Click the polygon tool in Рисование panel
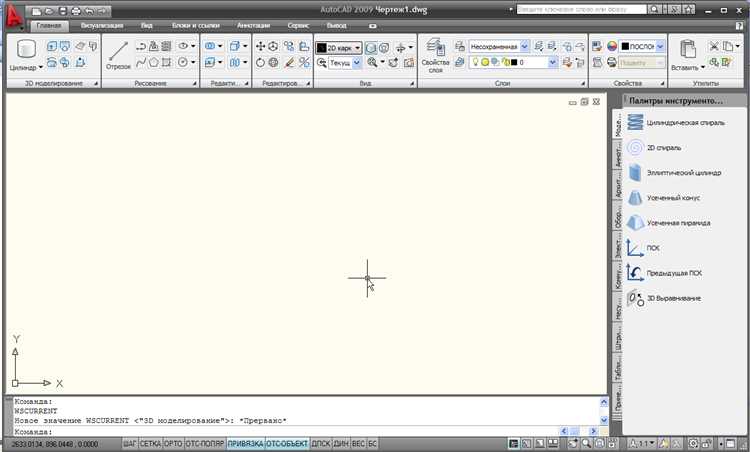Screen dimensions: 750x452 click(154, 62)
